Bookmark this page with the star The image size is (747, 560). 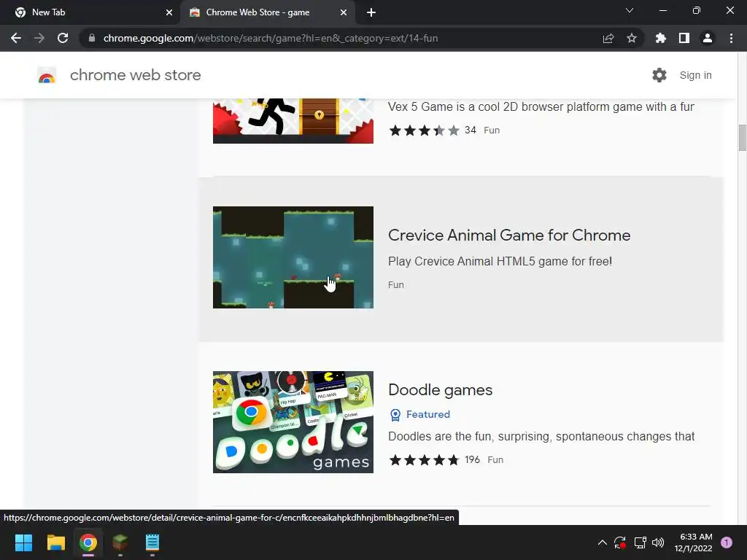point(632,38)
